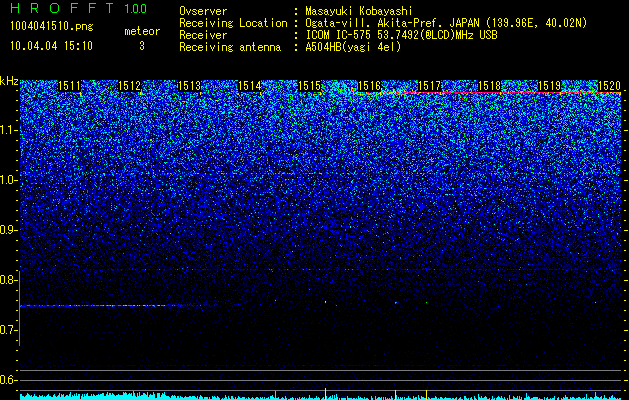This screenshot has height=400, width=629.
Task: Select the file name 1004041510.png
Action: tap(52, 26)
